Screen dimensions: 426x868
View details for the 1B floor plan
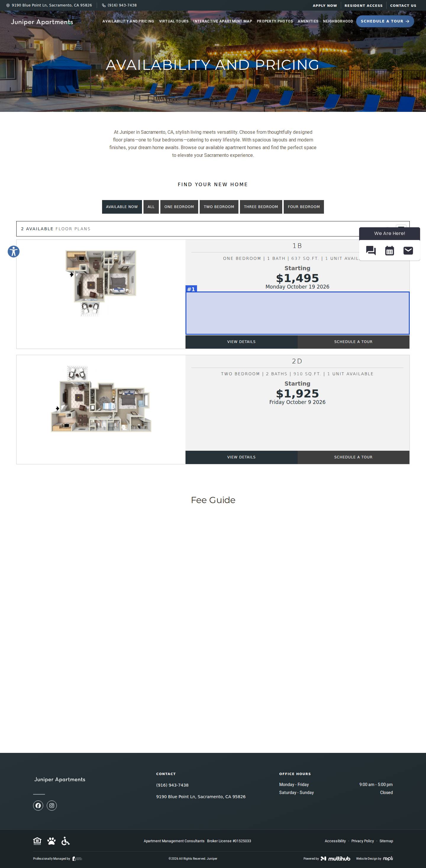(241, 342)
